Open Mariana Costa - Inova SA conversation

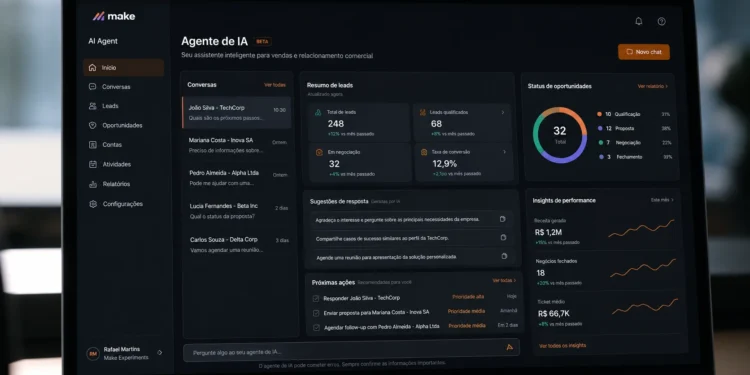237,145
